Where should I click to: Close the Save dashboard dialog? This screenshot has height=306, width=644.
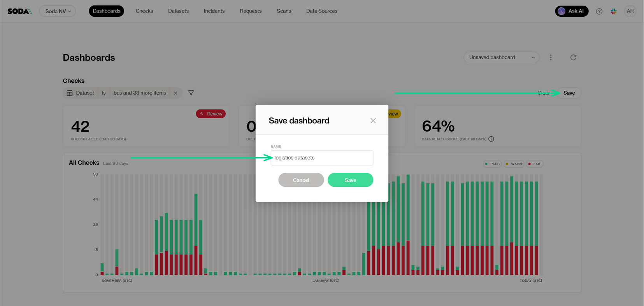(373, 121)
